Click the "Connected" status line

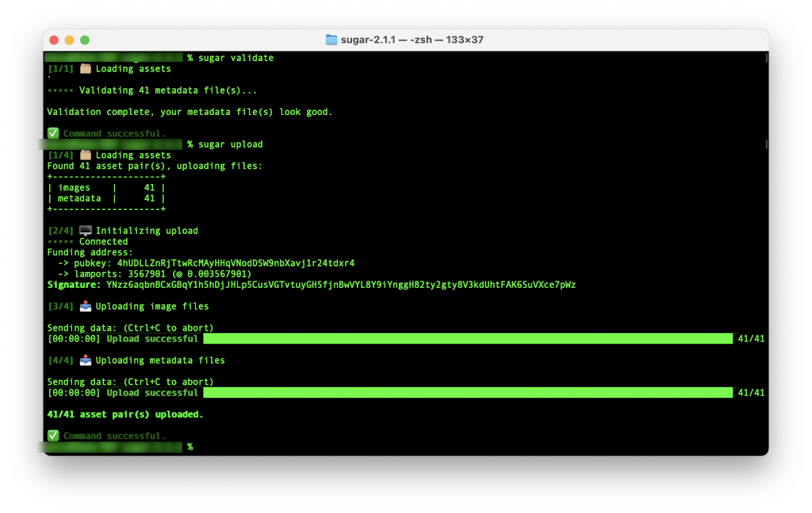[x=104, y=242]
